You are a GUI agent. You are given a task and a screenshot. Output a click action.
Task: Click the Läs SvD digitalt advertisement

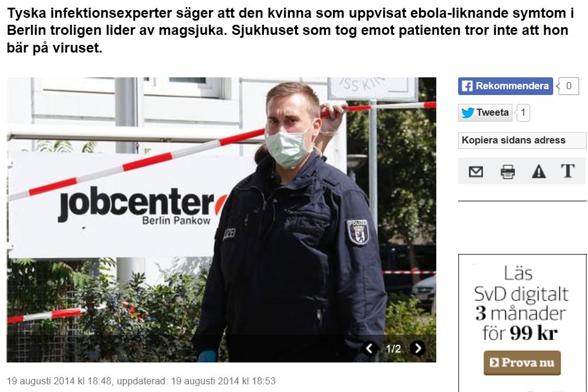pyautogui.click(x=522, y=323)
